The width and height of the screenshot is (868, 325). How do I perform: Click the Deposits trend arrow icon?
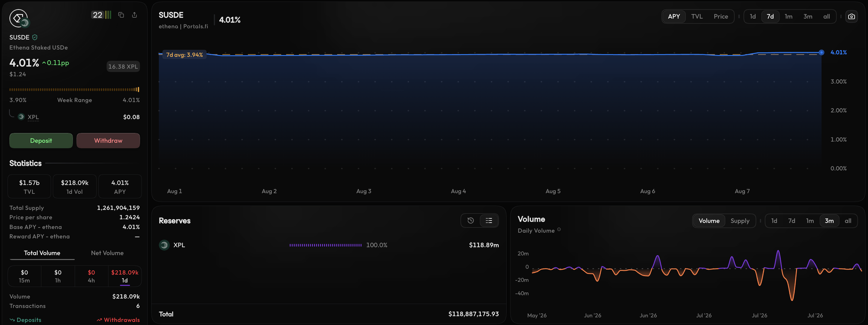[12, 320]
